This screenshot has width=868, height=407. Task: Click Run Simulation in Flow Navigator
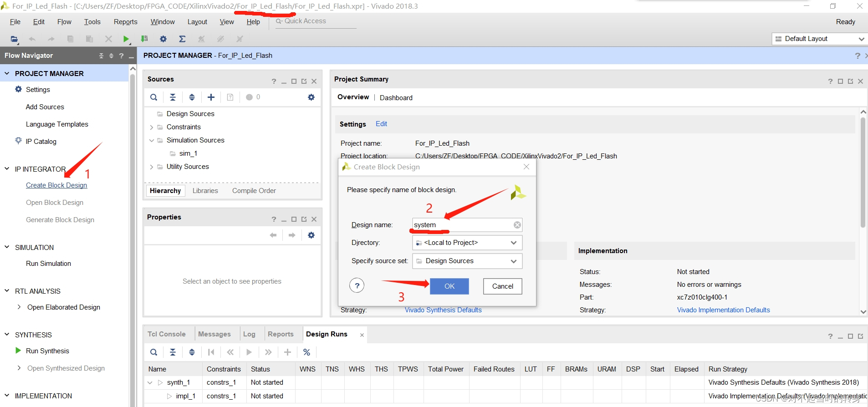click(x=48, y=264)
